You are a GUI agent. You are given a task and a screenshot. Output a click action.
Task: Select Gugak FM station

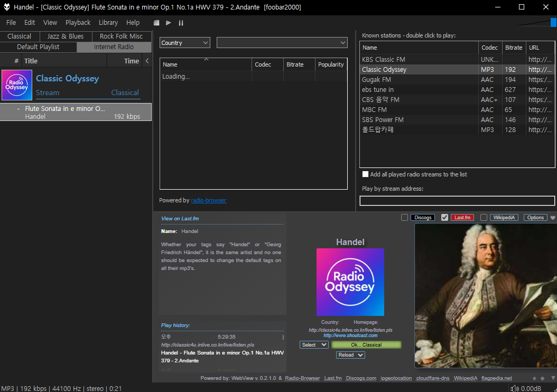[x=457, y=80]
